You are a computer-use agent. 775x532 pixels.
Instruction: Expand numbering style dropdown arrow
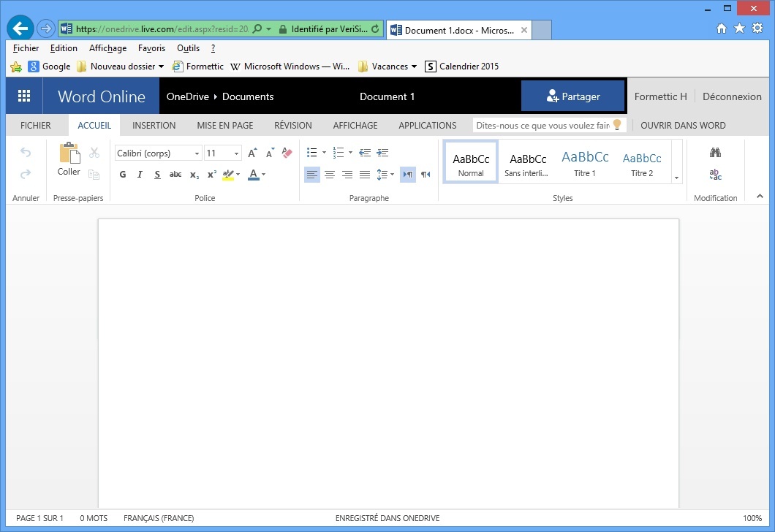click(x=350, y=153)
